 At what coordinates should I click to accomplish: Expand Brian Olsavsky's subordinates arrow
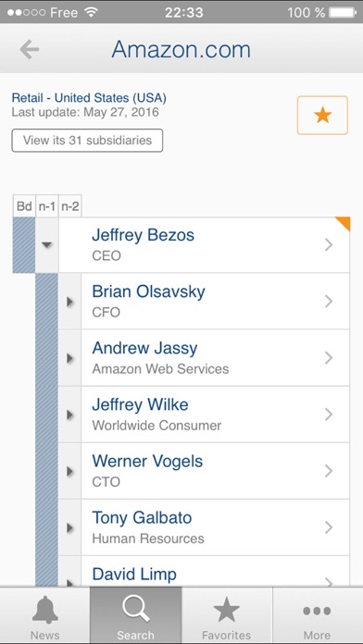pyautogui.click(x=69, y=302)
